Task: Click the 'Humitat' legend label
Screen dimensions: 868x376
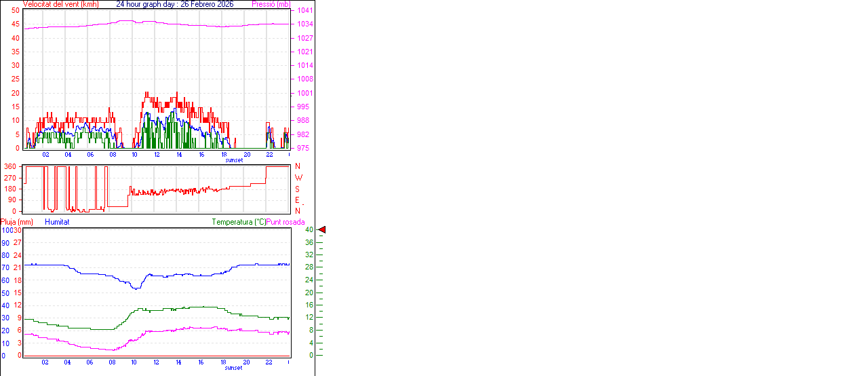Action: (x=57, y=222)
